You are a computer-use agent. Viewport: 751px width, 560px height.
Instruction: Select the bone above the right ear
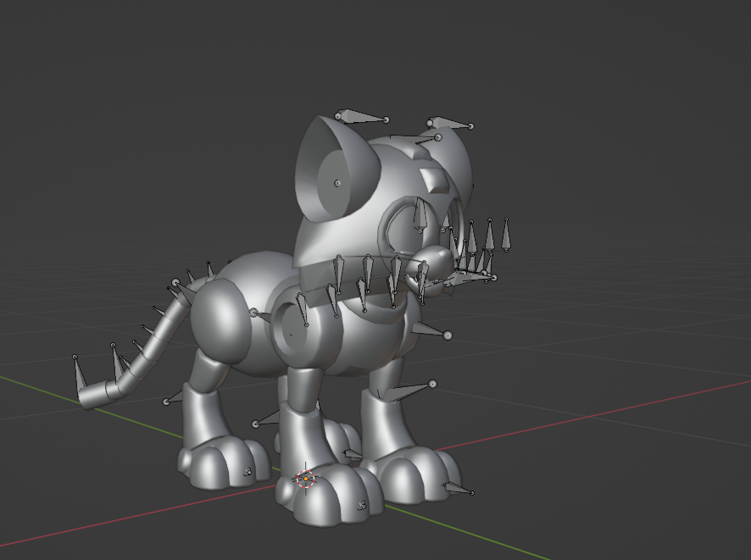(x=451, y=125)
